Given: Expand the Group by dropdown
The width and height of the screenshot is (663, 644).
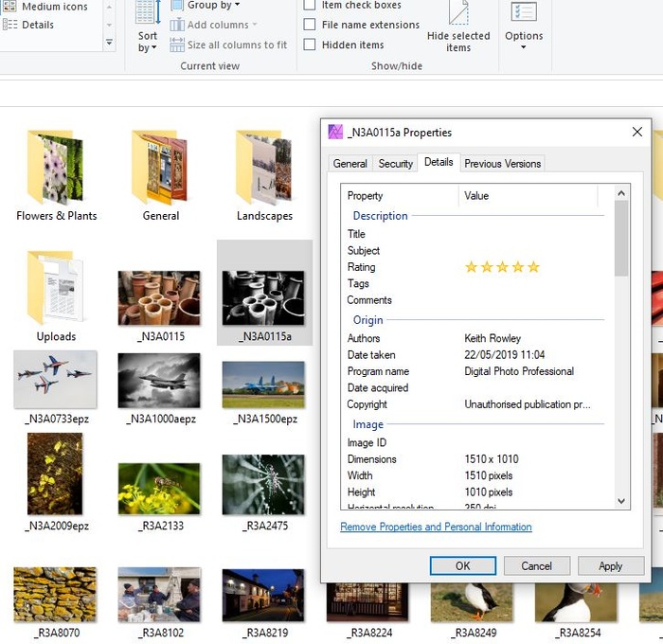Looking at the screenshot, I should [213, 6].
